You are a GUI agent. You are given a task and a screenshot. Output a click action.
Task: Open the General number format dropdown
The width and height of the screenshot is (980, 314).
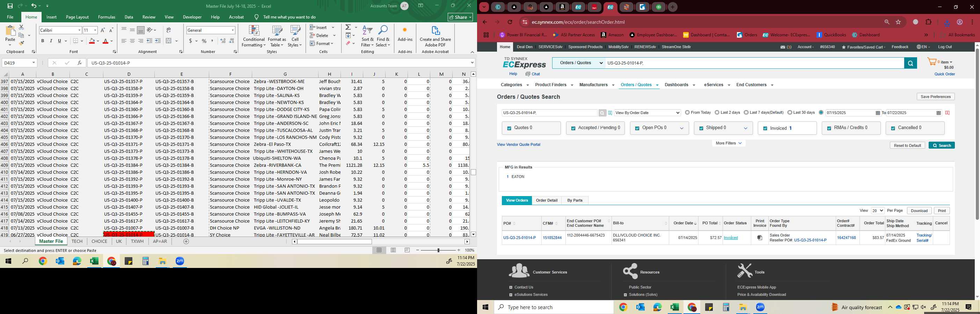point(233,30)
